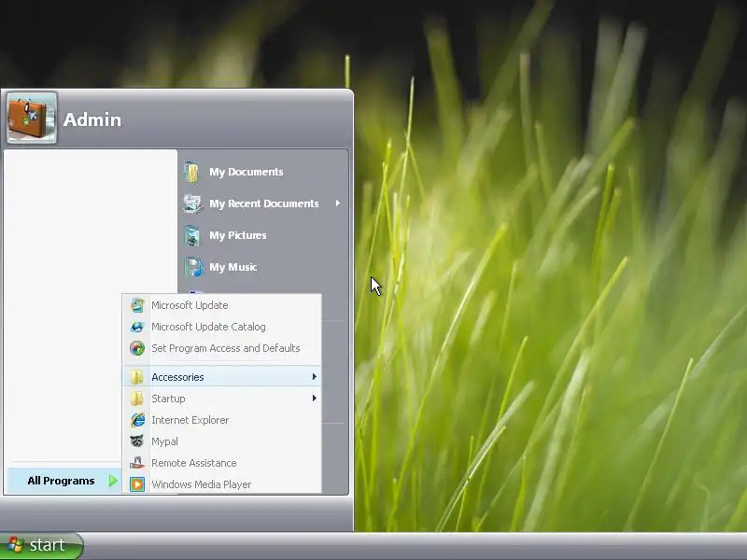This screenshot has height=560, width=747.
Task: Open the Accessories menu entry
Action: [222, 377]
